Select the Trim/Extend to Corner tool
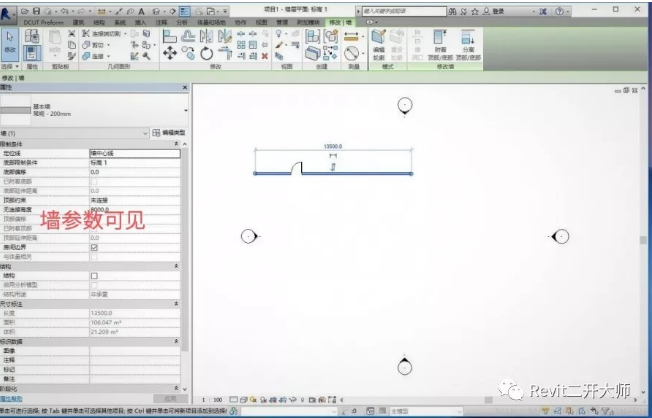This screenshot has height=418, width=652. pyautogui.click(x=225, y=53)
